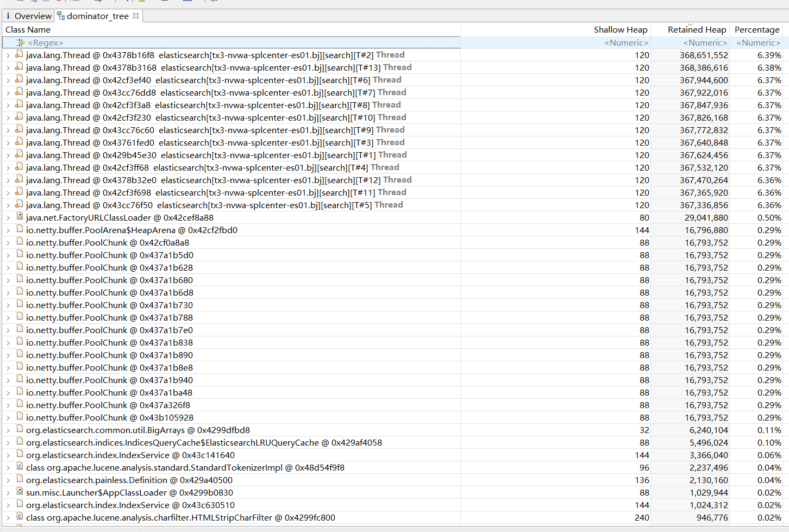
Task: Click thread icon of search T#11 row
Action: [x=19, y=192]
